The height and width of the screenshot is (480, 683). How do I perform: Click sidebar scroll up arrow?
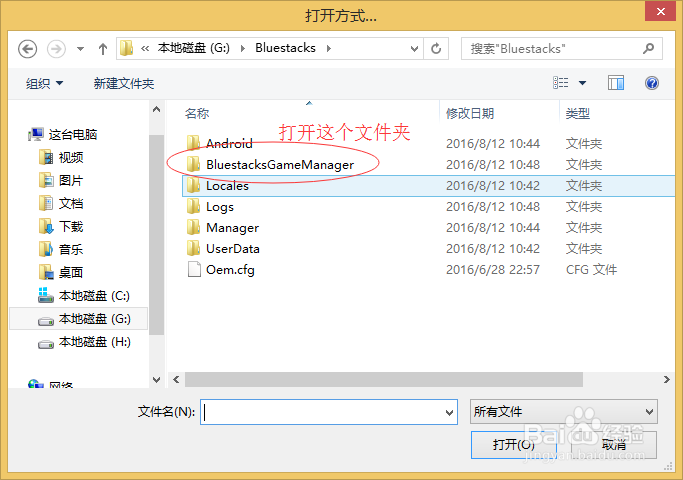(156, 109)
